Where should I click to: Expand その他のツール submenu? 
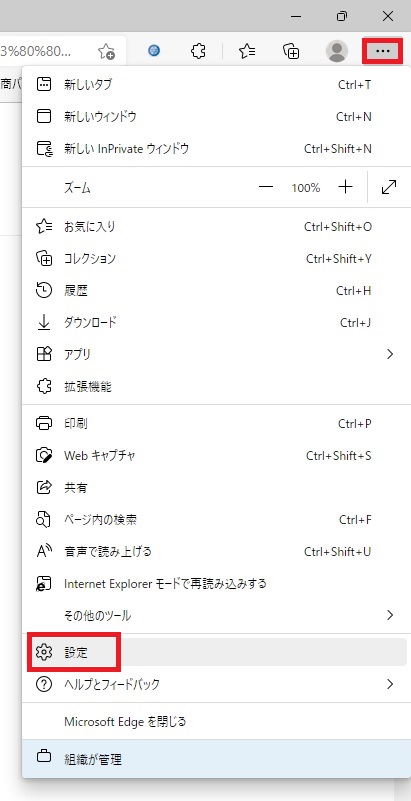390,615
